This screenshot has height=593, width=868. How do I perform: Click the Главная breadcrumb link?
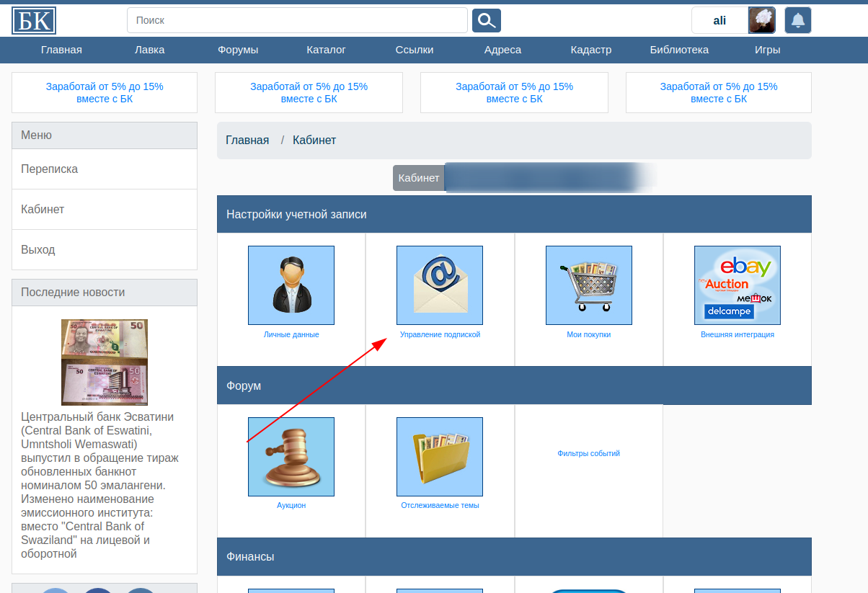tap(247, 140)
